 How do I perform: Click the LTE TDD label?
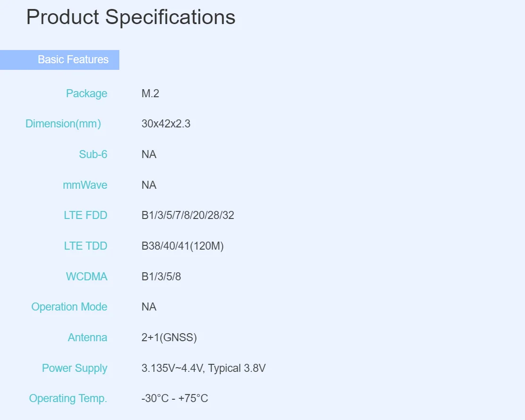click(85, 246)
